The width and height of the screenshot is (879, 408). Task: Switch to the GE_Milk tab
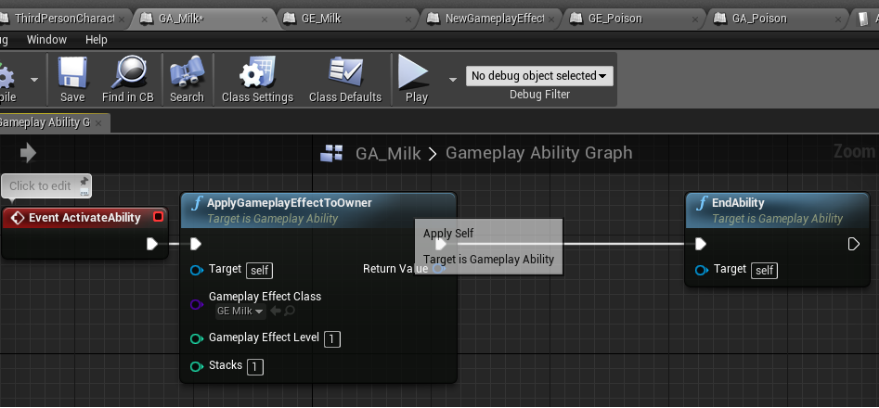[x=321, y=18]
